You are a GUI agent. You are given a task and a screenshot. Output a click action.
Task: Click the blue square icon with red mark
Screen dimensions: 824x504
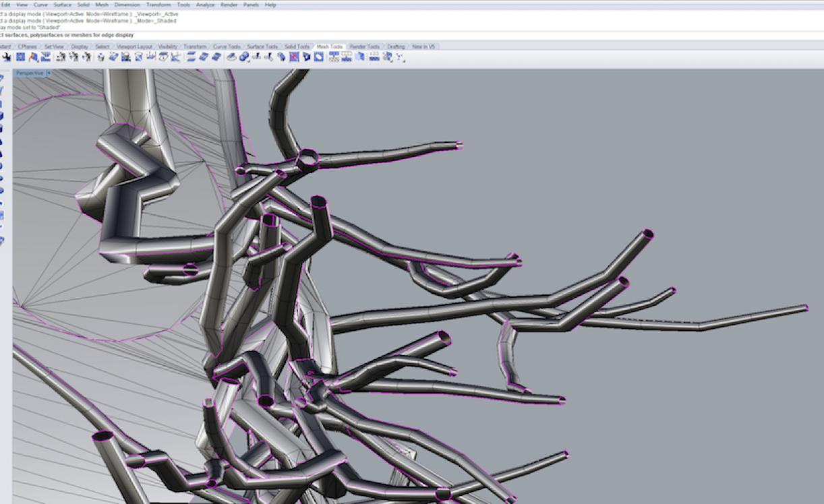pos(295,57)
